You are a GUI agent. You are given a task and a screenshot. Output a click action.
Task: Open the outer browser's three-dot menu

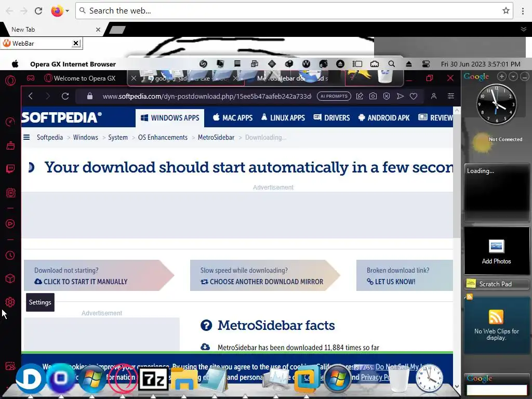click(523, 11)
